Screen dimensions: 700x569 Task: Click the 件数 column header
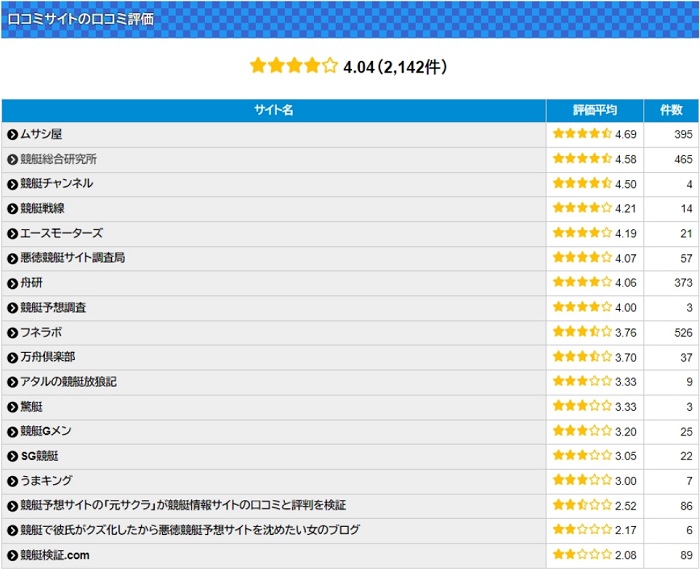click(670, 110)
